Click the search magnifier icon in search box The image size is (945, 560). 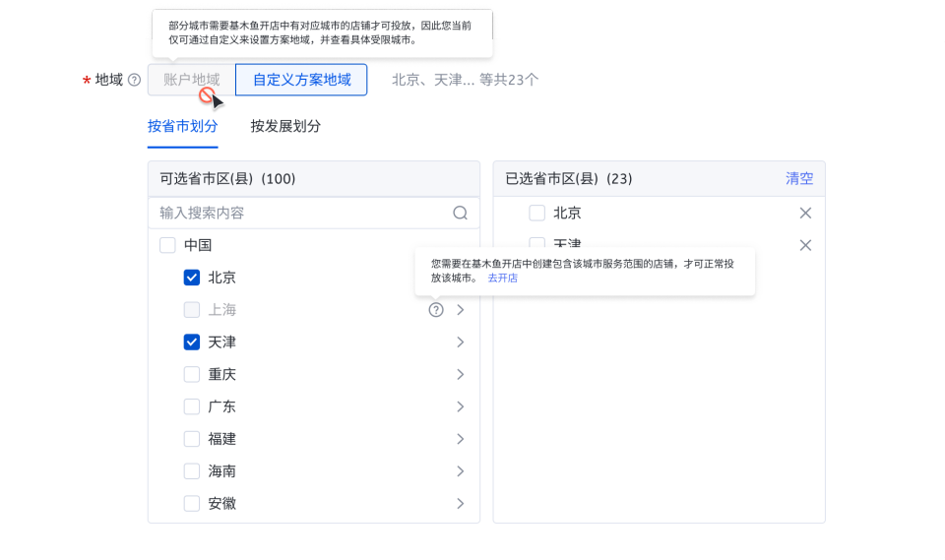click(x=460, y=213)
